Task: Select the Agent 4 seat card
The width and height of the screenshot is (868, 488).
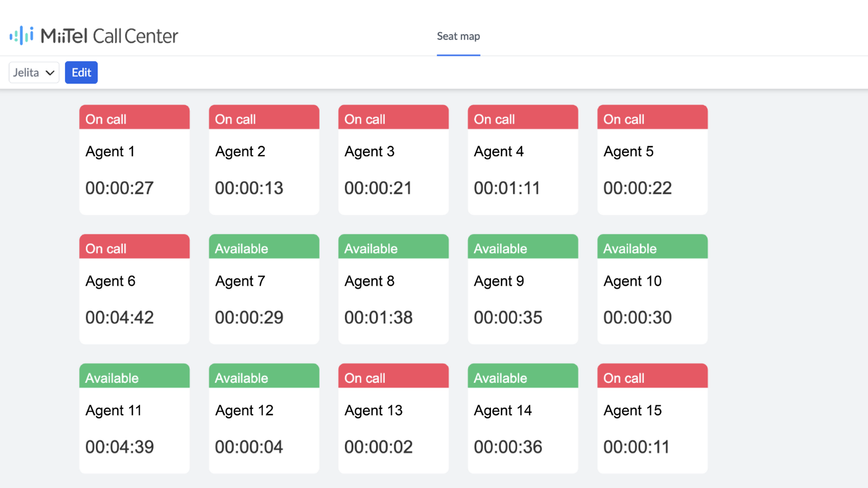Action: (x=522, y=159)
